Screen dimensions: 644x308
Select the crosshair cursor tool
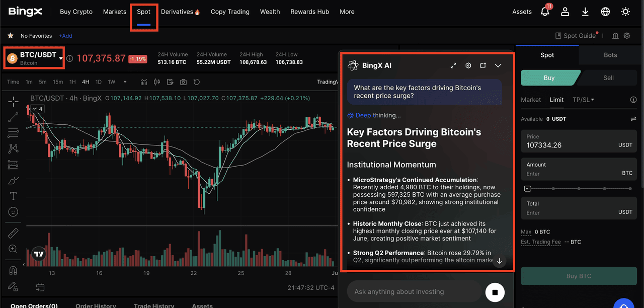13,102
